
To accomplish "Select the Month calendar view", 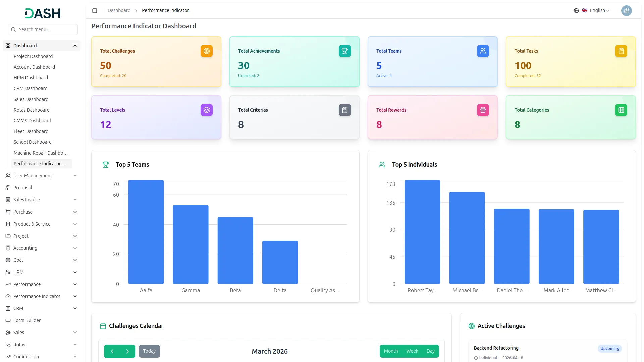I will pos(391,351).
